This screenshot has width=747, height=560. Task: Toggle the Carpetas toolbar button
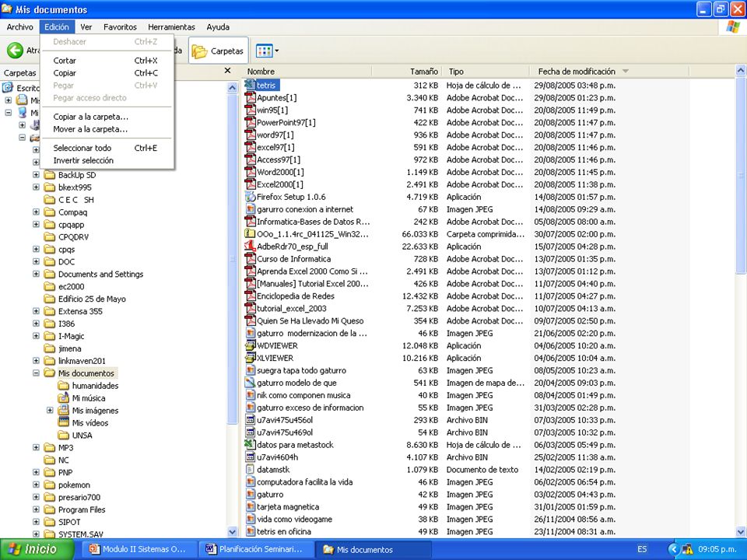[x=218, y=51]
